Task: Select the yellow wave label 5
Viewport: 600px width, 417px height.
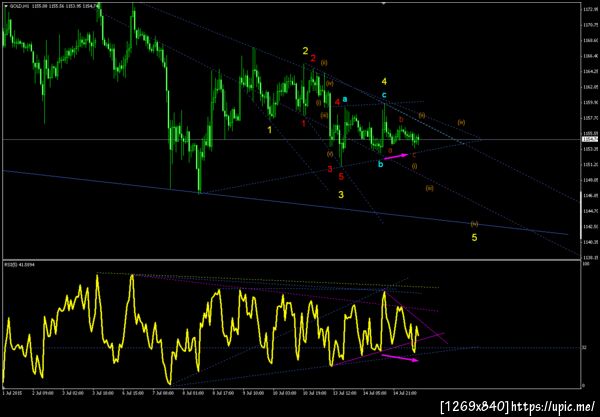Action: point(474,238)
